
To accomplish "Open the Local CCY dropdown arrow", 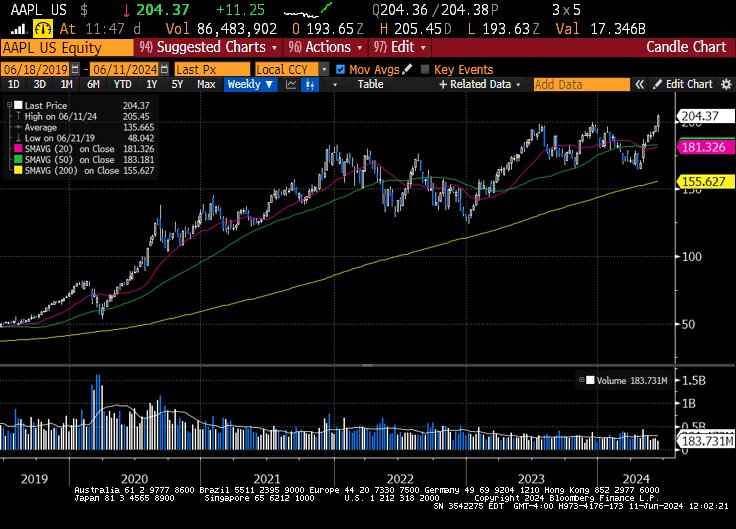I will click(324, 69).
